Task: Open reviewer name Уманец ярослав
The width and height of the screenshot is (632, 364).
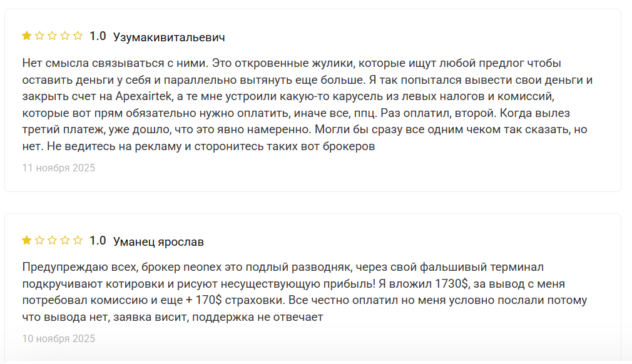Action: [158, 241]
